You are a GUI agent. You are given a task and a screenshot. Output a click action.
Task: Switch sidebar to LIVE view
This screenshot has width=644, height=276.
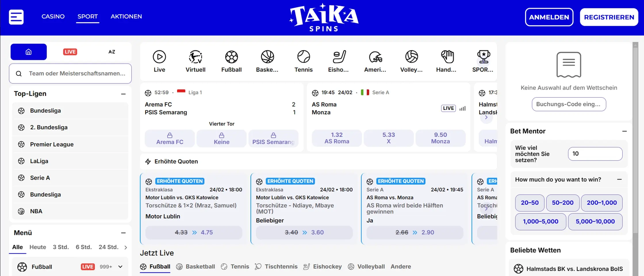coord(70,52)
